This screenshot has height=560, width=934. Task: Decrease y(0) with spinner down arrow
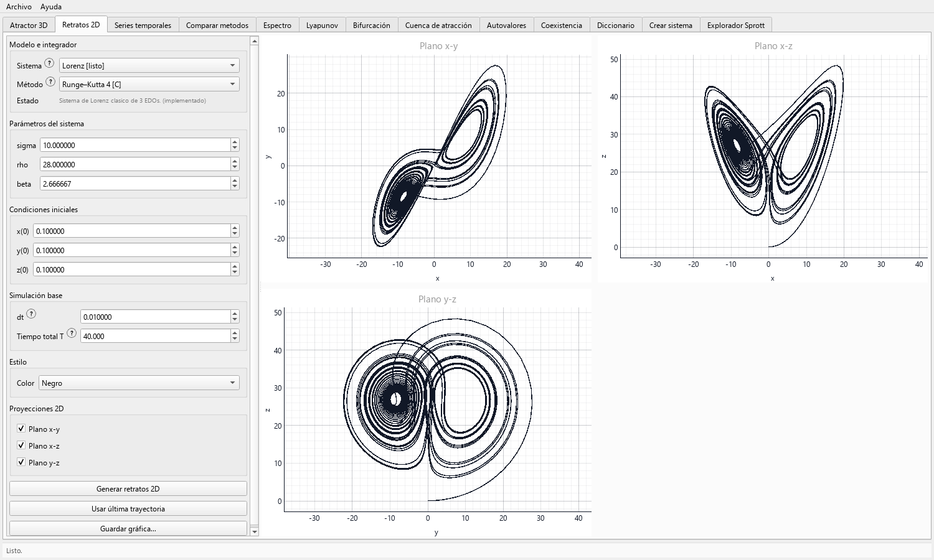point(235,254)
